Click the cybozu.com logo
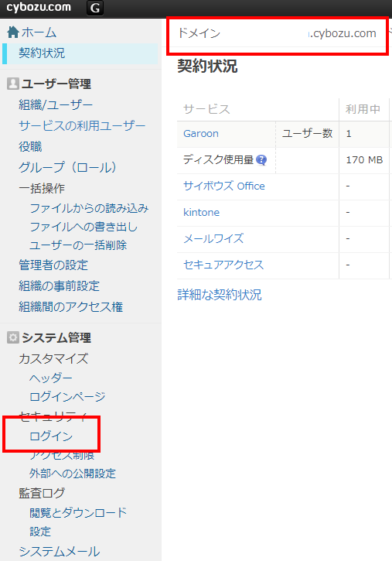 [x=39, y=7]
